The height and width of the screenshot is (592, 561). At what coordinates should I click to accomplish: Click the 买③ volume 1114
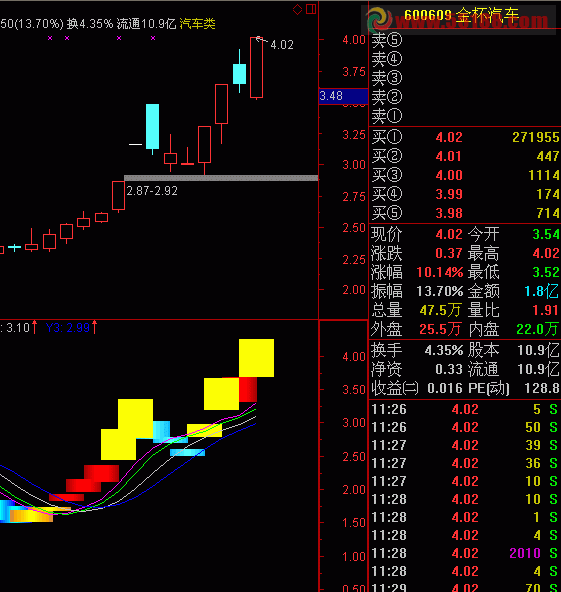tap(544, 175)
